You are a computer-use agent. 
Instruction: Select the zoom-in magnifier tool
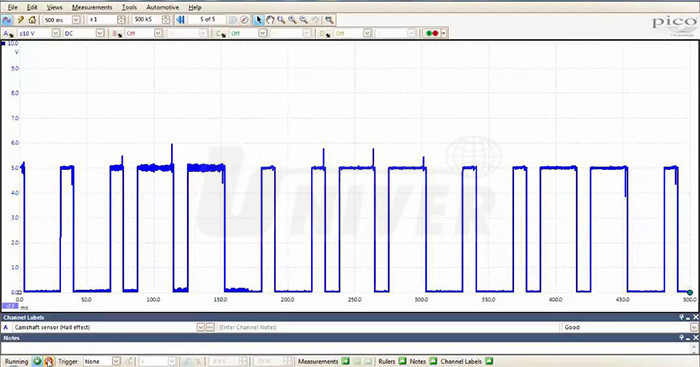click(x=292, y=20)
